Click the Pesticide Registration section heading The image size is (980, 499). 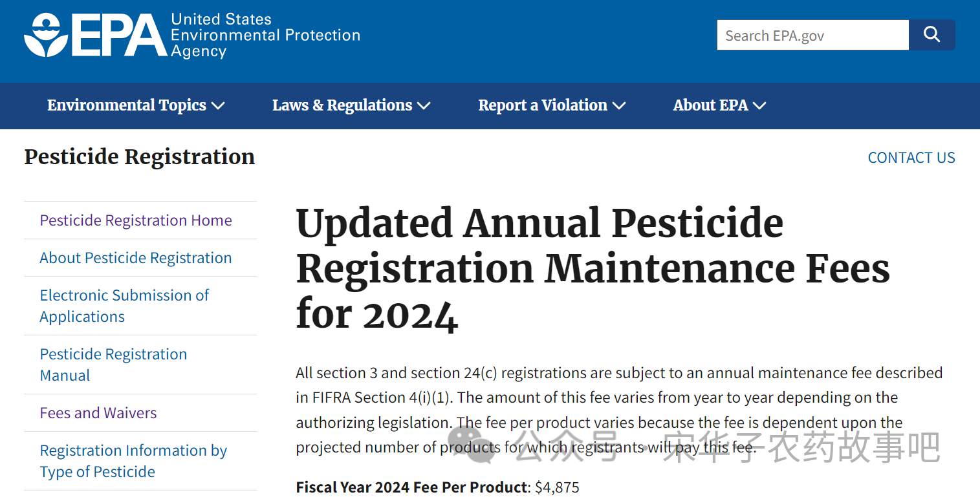pyautogui.click(x=140, y=157)
